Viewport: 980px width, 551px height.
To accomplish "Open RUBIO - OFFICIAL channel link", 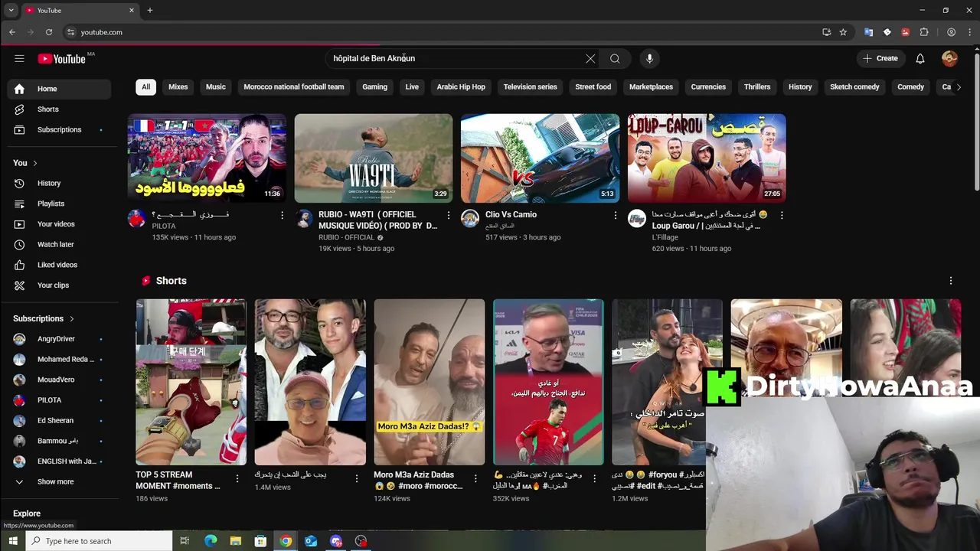I will coord(347,238).
